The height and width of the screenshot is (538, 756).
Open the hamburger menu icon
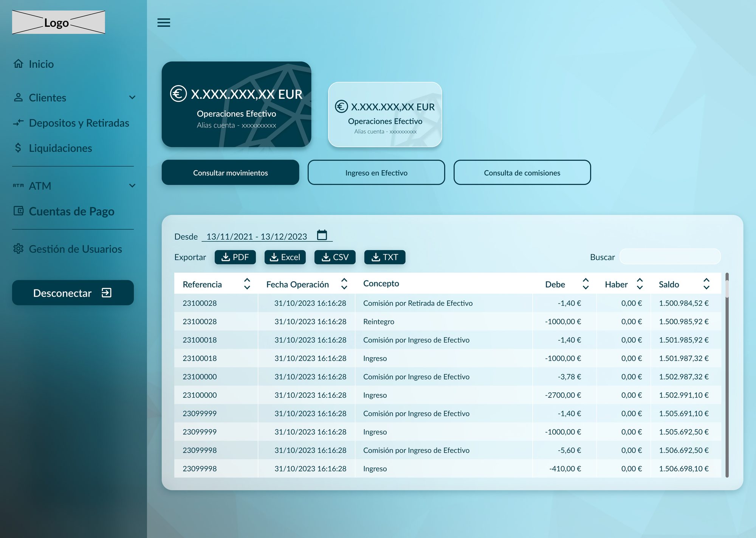164,23
